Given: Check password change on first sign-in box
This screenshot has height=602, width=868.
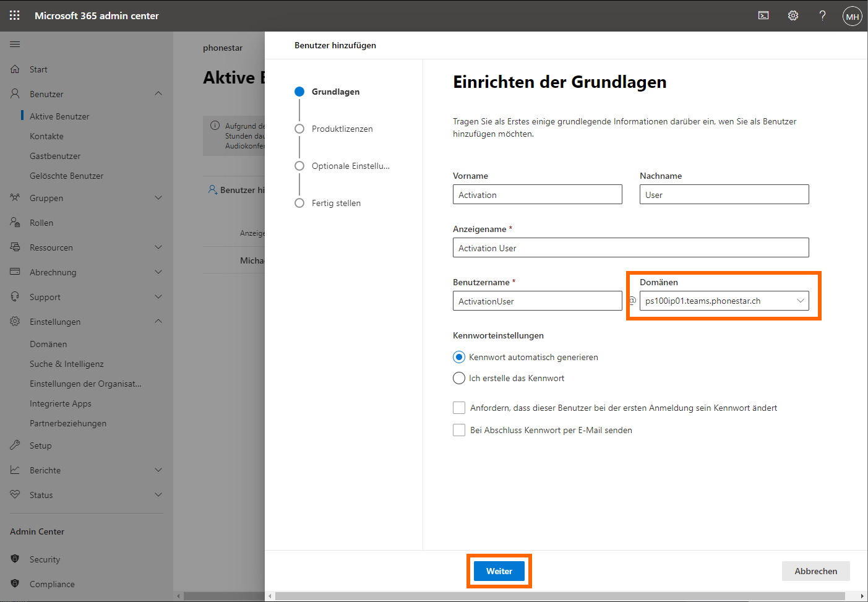Looking at the screenshot, I should pos(459,408).
